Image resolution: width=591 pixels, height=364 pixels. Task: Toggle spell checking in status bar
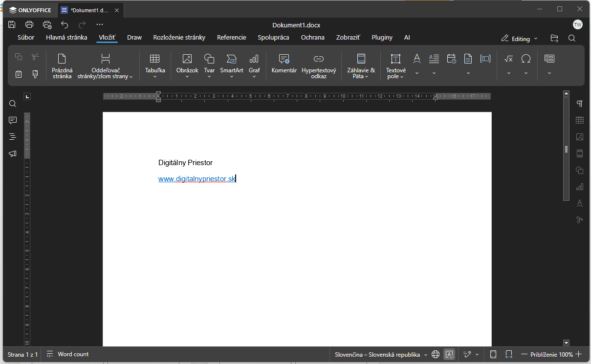[x=449, y=354]
